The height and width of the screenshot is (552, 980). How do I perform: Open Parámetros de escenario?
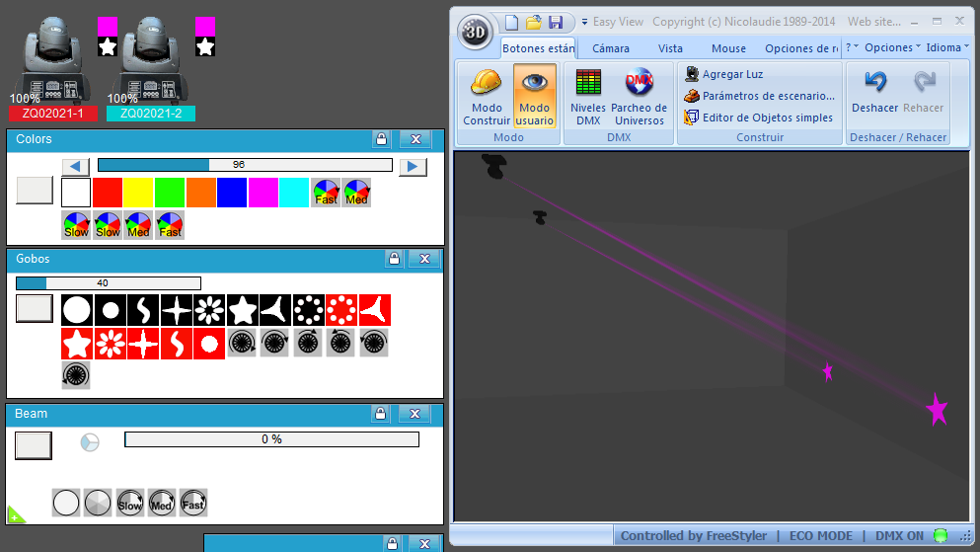click(759, 96)
